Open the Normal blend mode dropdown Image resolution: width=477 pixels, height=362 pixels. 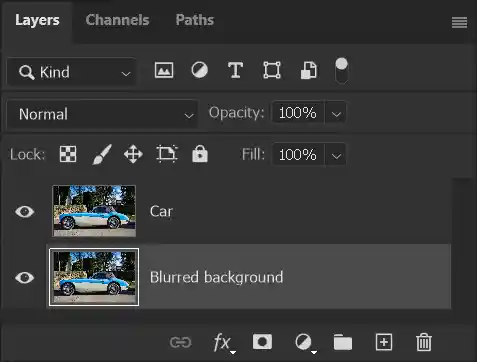click(102, 114)
